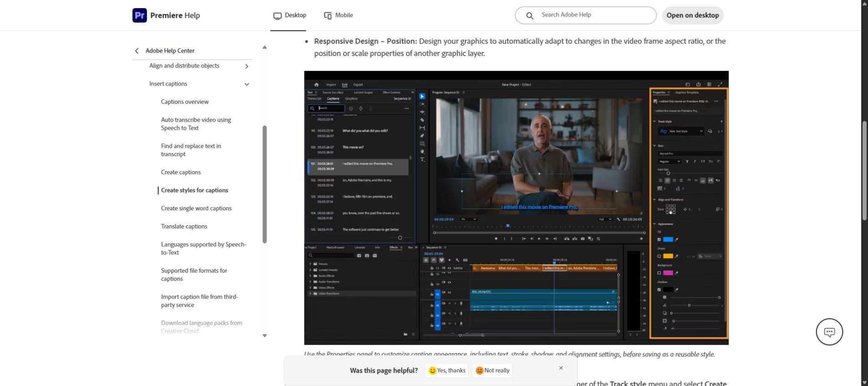
Task: Open Languages supported by Speech-to-Text
Action: (204, 249)
